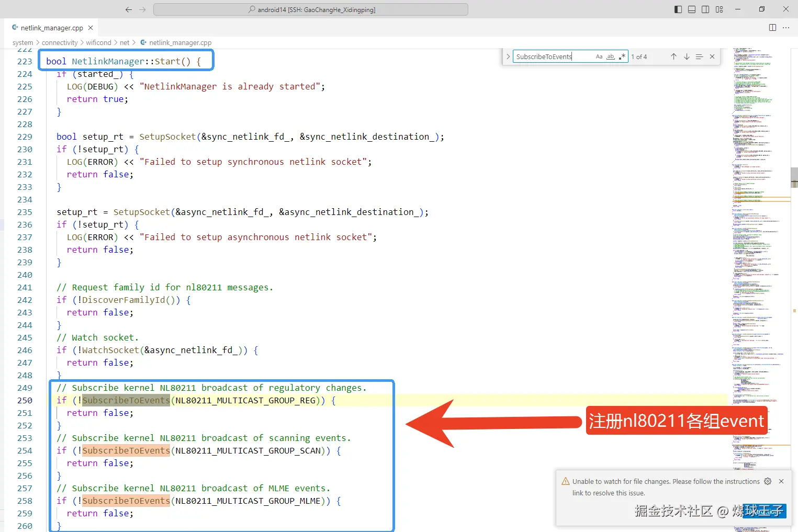Toggle Find in Selection
Screen dimensions: 798x532
point(699,56)
